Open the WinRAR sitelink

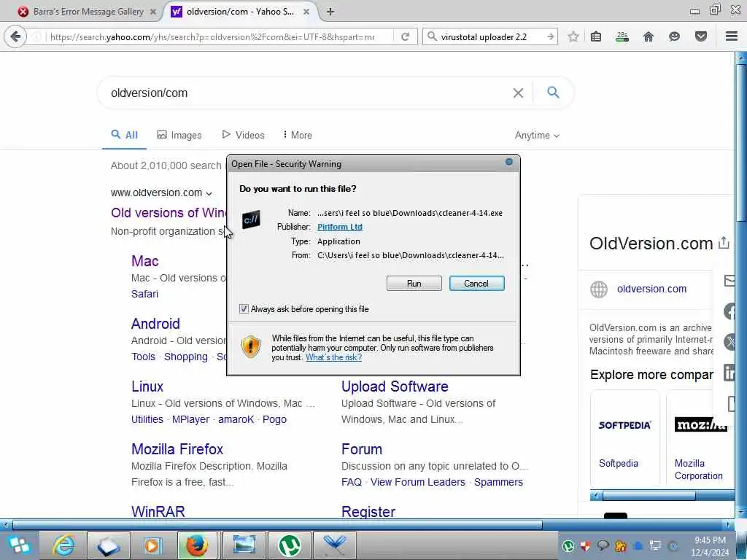point(158,511)
